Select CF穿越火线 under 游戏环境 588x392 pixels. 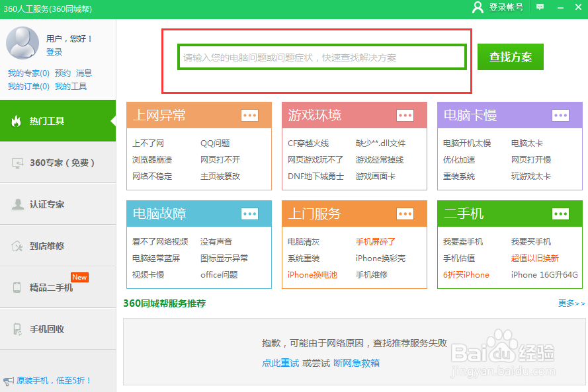click(308, 143)
